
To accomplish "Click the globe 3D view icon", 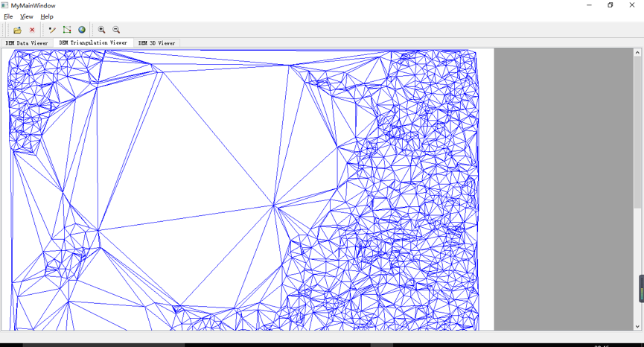I will pos(82,30).
